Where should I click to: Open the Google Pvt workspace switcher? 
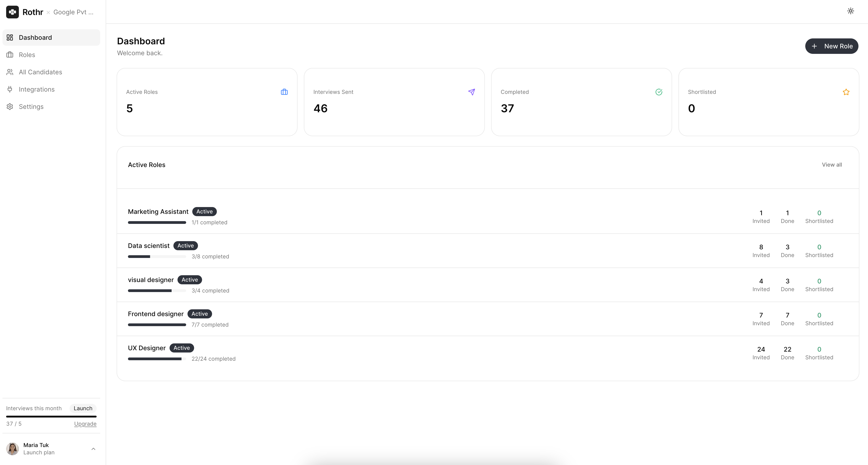coord(73,12)
